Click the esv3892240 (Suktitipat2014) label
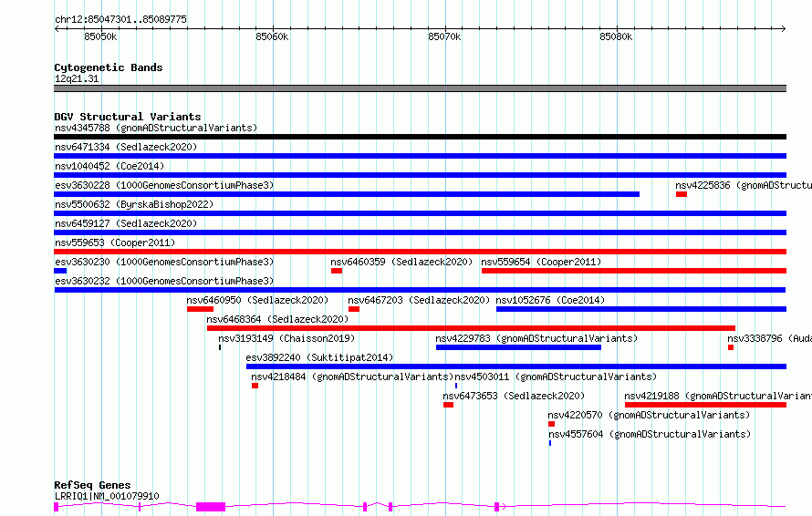Screen dimensions: 812x516 (319, 357)
